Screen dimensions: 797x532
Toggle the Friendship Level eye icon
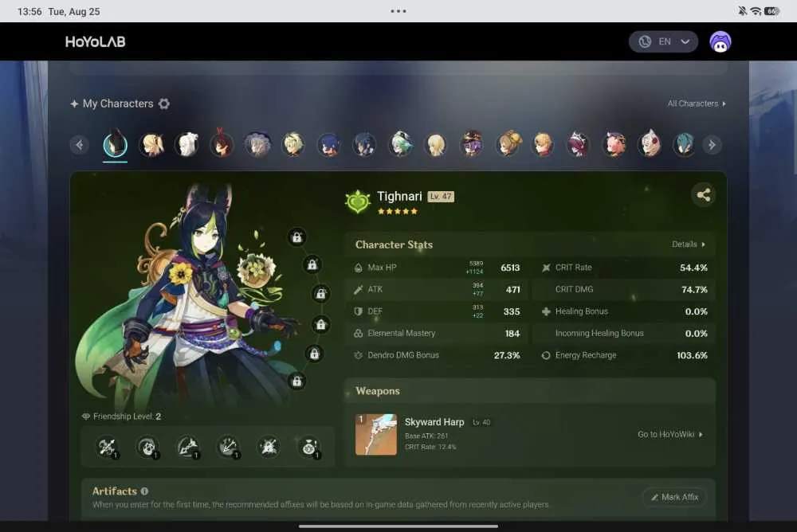[x=86, y=417]
